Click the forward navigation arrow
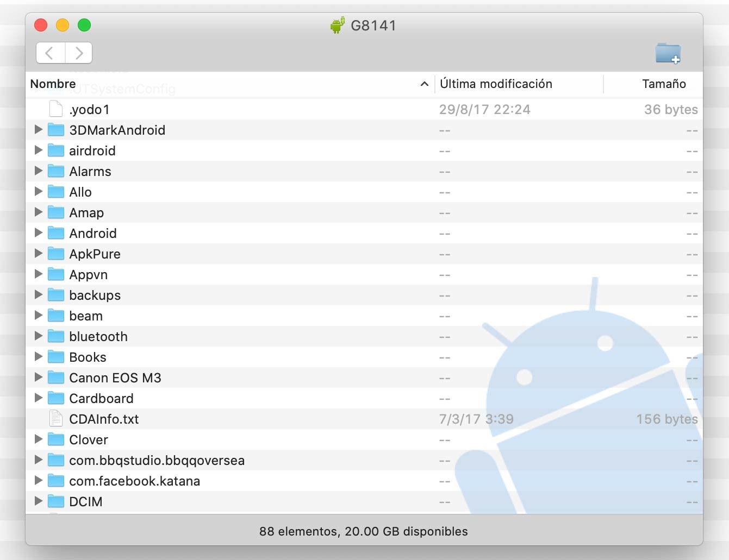 pyautogui.click(x=79, y=53)
